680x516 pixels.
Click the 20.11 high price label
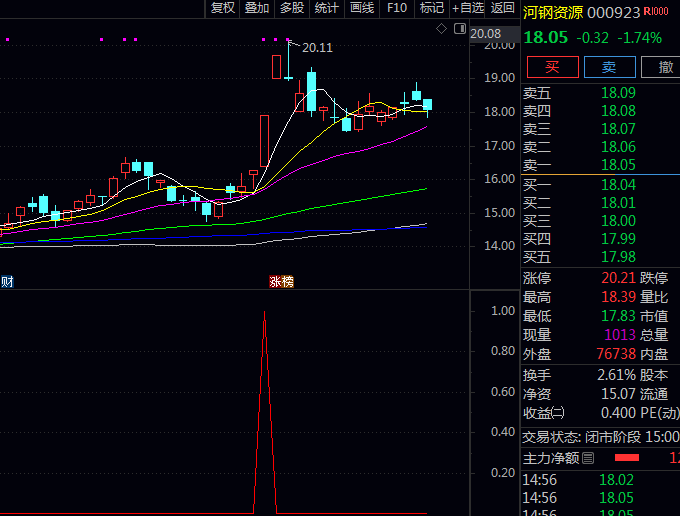coord(317,47)
